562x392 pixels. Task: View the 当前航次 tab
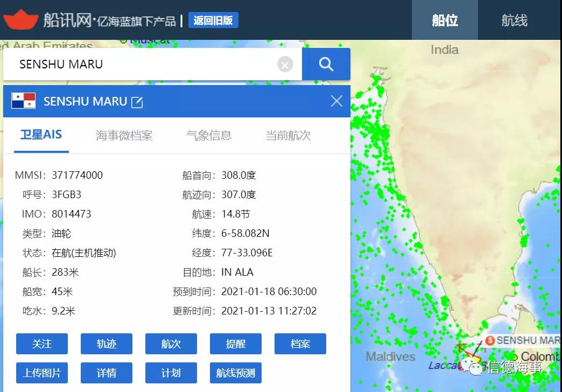[x=289, y=136]
